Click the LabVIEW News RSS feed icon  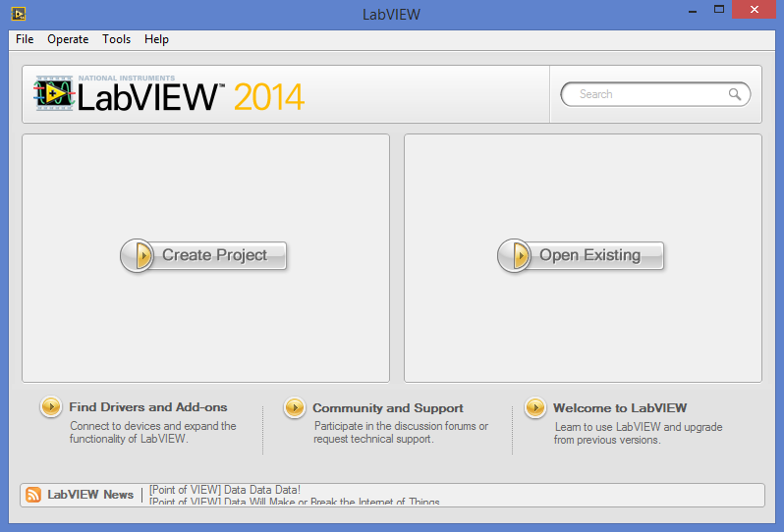(33, 495)
